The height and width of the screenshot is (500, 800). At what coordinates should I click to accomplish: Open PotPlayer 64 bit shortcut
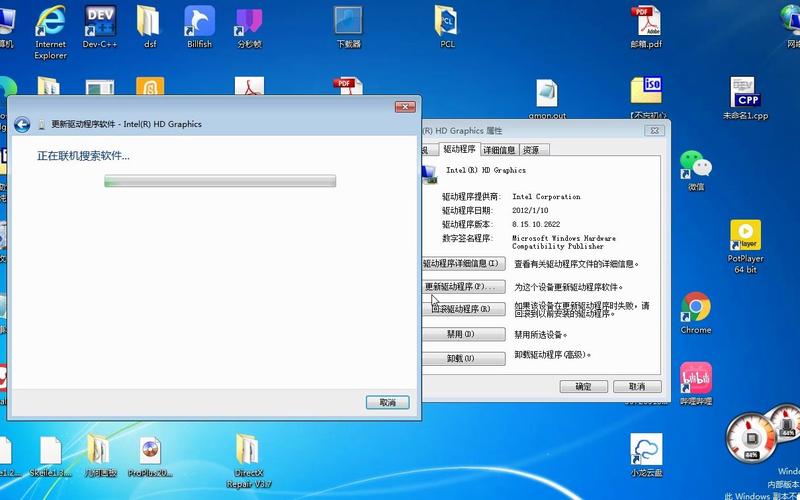click(745, 239)
